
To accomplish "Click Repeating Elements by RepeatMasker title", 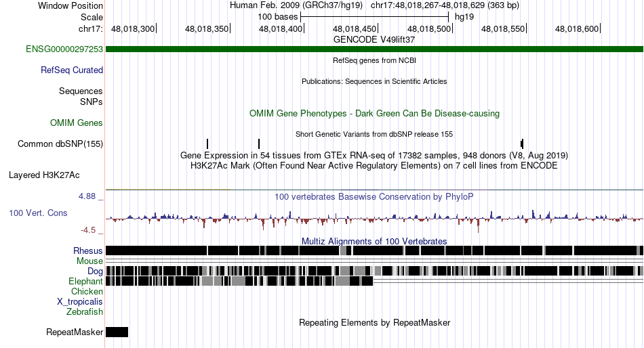I will [x=374, y=322].
